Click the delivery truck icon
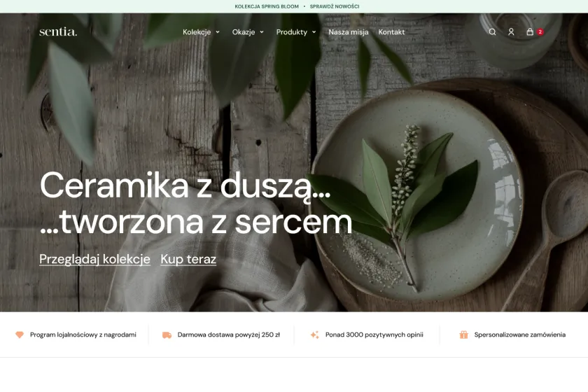 [x=167, y=335]
